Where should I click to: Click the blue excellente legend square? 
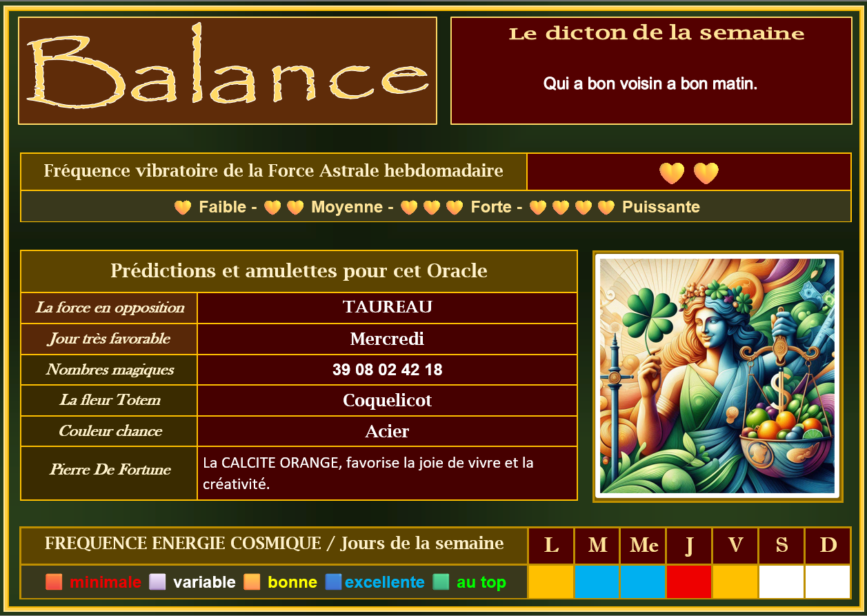click(x=333, y=582)
